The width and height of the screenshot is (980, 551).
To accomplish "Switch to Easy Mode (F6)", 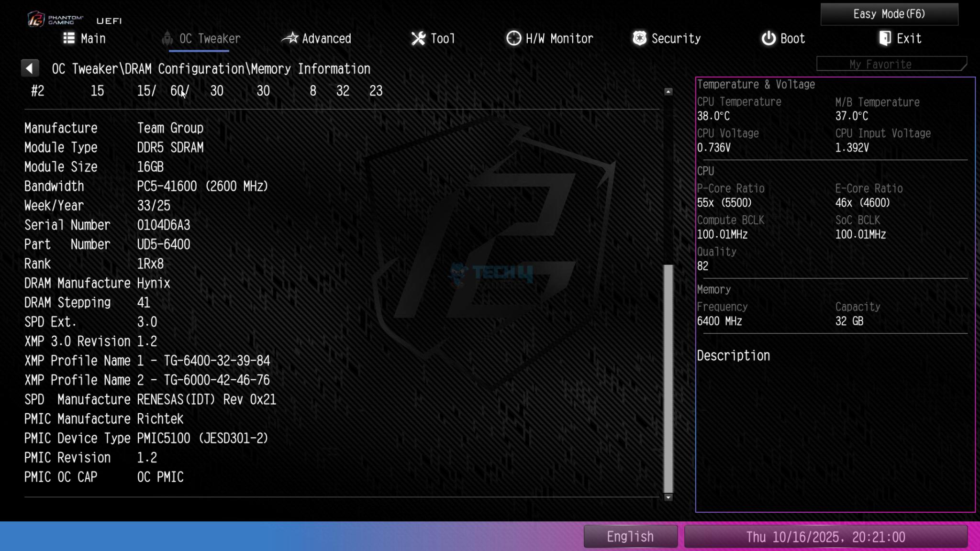I will [889, 14].
